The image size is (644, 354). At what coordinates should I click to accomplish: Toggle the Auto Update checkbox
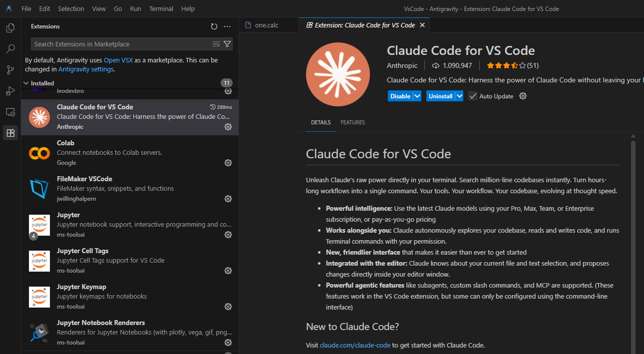coord(473,96)
